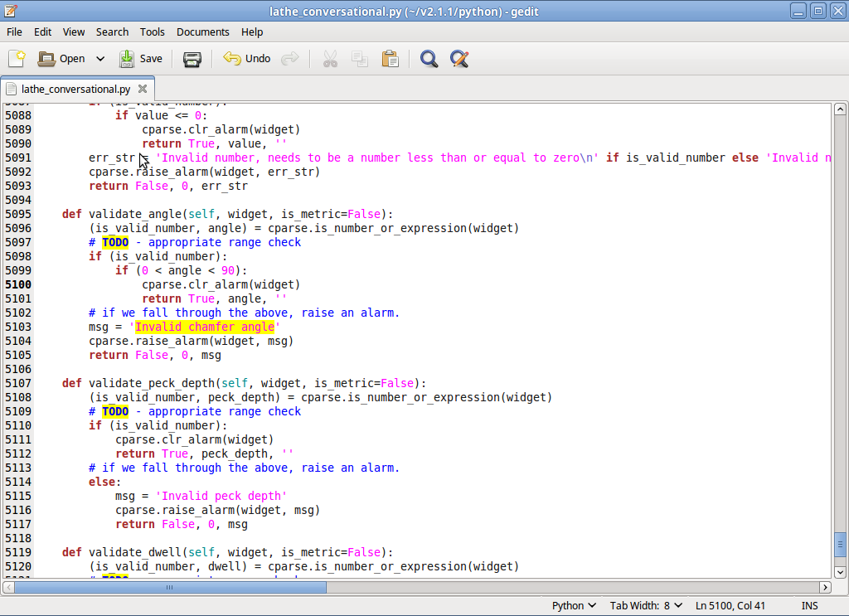Maximize the gedit window

(x=818, y=11)
